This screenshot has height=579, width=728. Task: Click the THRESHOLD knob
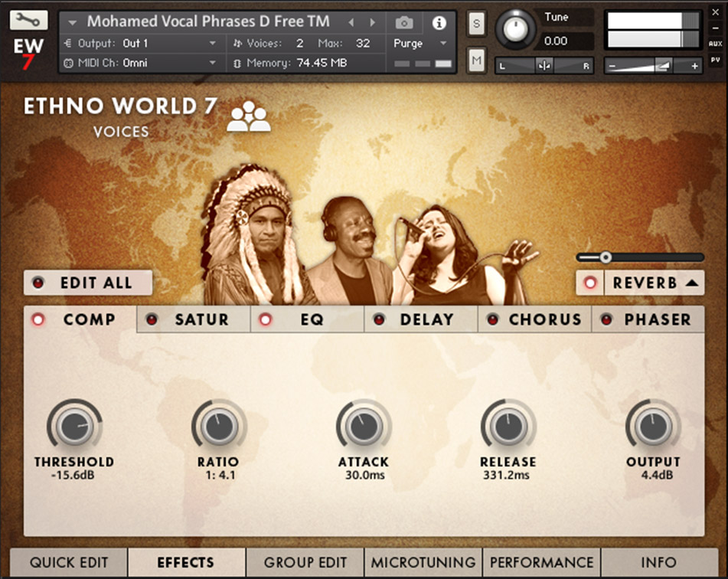74,427
